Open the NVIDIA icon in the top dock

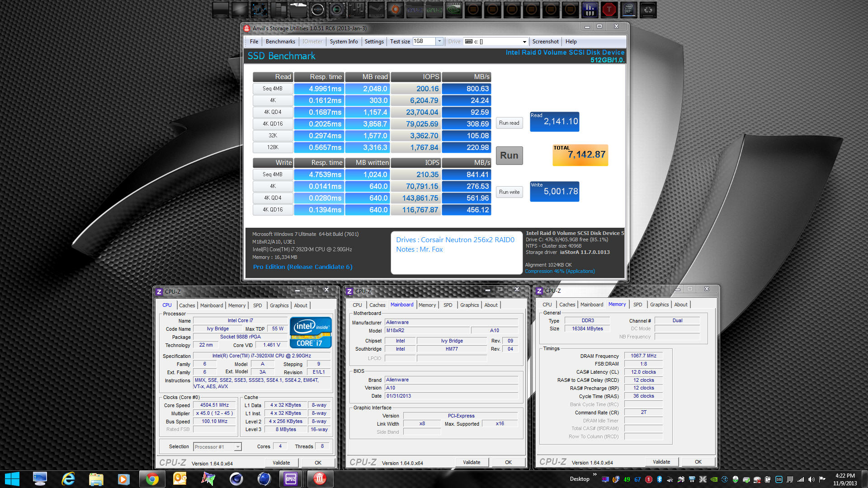pos(453,10)
